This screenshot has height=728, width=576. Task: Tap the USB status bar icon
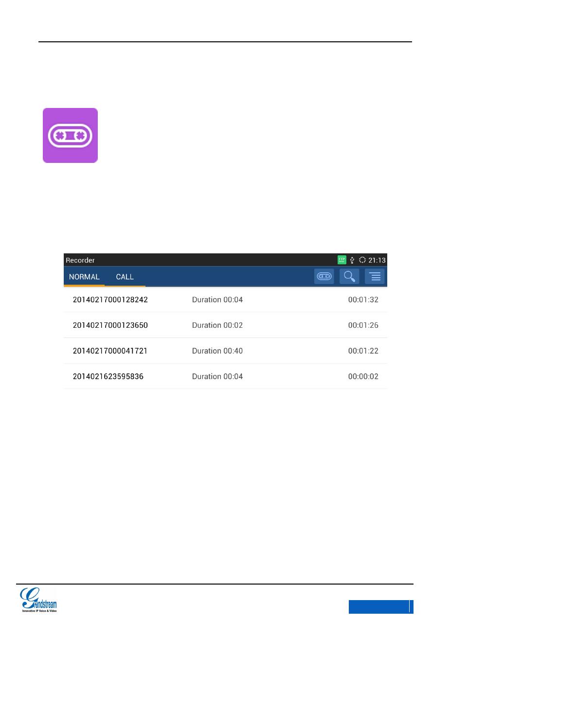coord(352,260)
